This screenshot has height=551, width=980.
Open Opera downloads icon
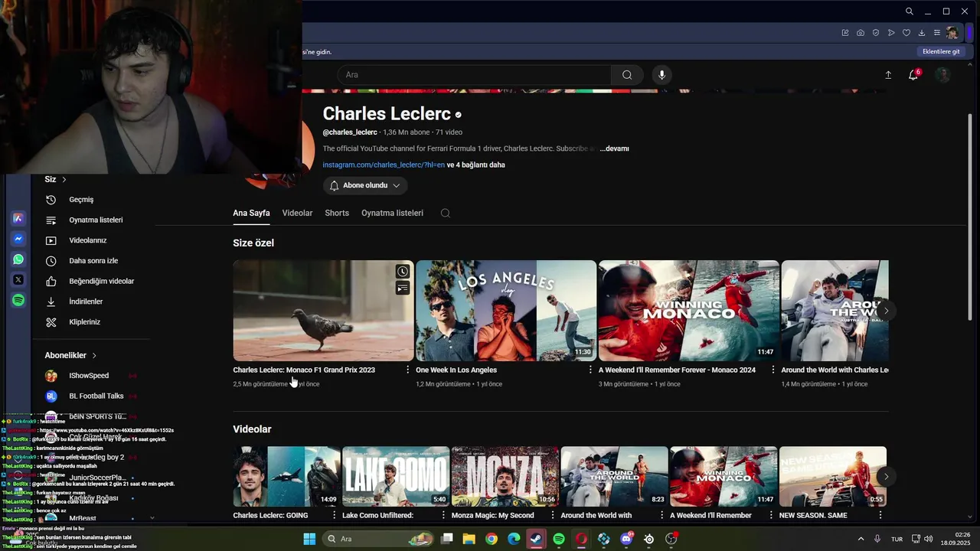[922, 33]
